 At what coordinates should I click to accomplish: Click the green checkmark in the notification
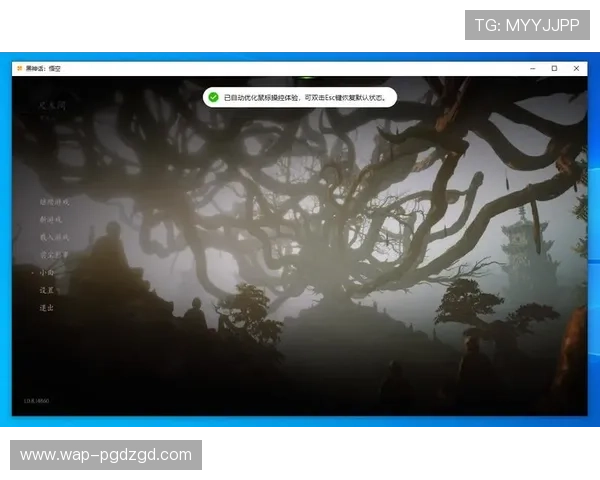214,97
